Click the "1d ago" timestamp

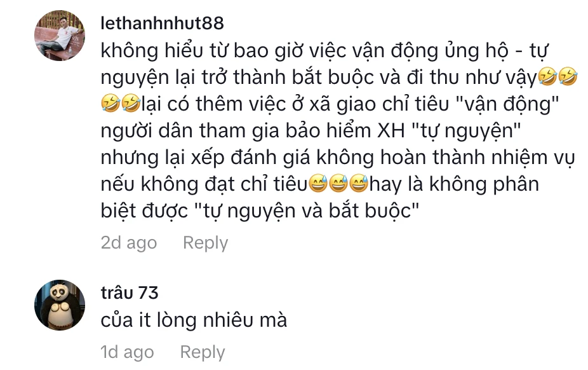[x=127, y=352]
